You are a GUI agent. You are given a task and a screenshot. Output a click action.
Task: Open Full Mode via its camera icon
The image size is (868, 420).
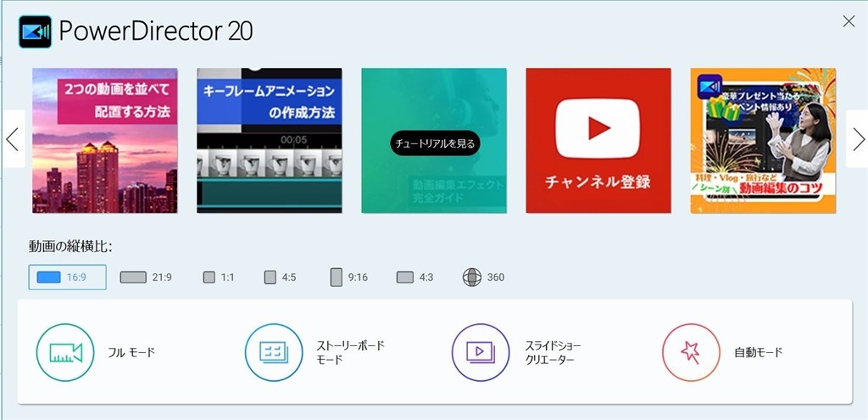(x=65, y=352)
